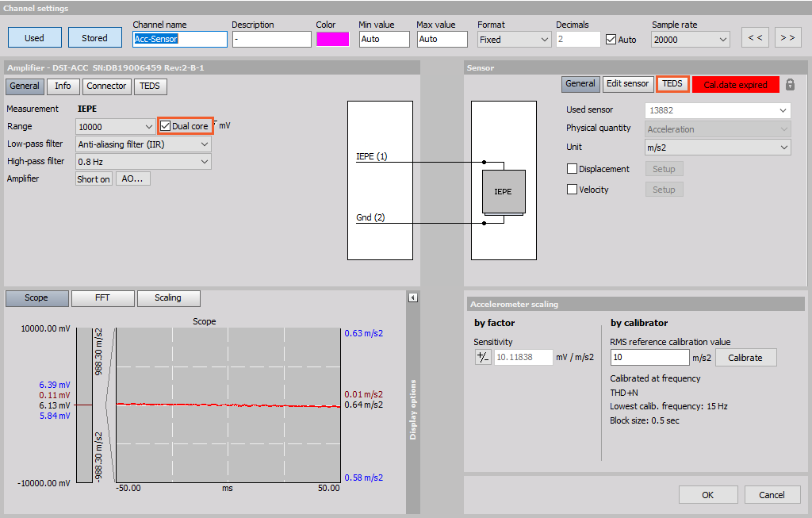
Task: Click the Short on amplifier button
Action: pyautogui.click(x=94, y=179)
